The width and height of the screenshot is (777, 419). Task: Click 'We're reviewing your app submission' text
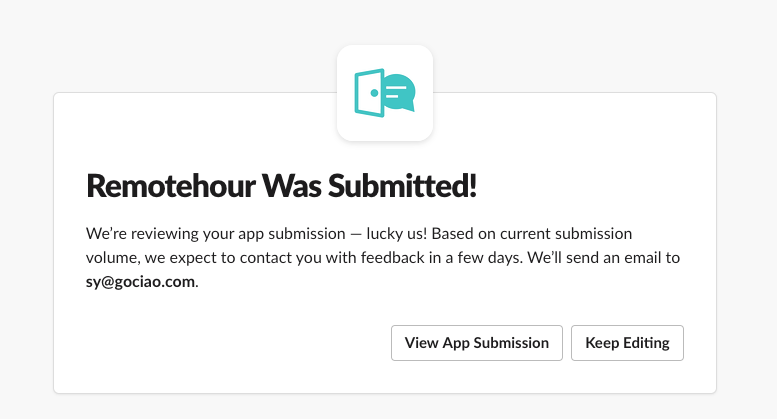point(212,234)
